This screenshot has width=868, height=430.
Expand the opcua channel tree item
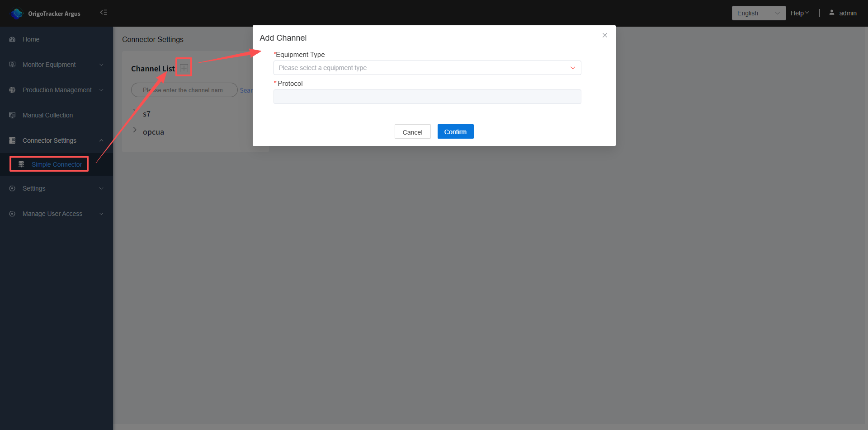click(135, 130)
